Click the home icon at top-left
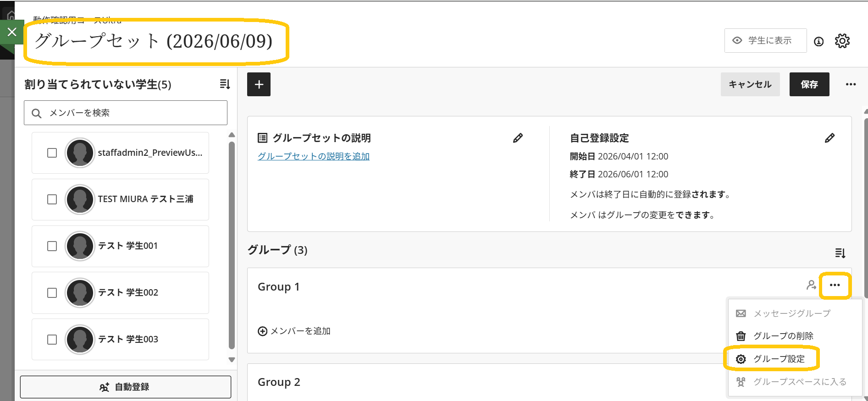The width and height of the screenshot is (868, 401). (11, 16)
